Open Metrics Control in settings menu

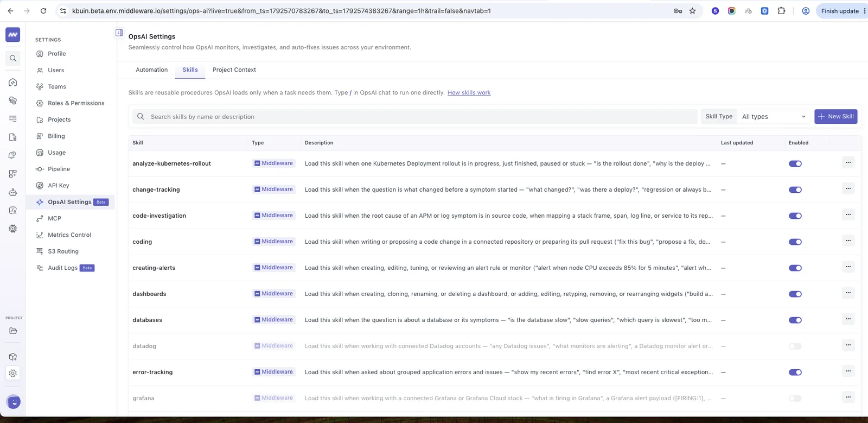(x=69, y=235)
